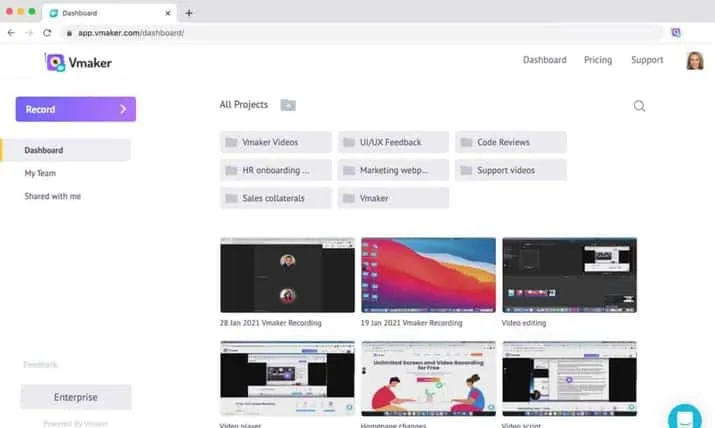The height and width of the screenshot is (428, 715).
Task: Open the HR onboarding folder
Action: coord(276,170)
